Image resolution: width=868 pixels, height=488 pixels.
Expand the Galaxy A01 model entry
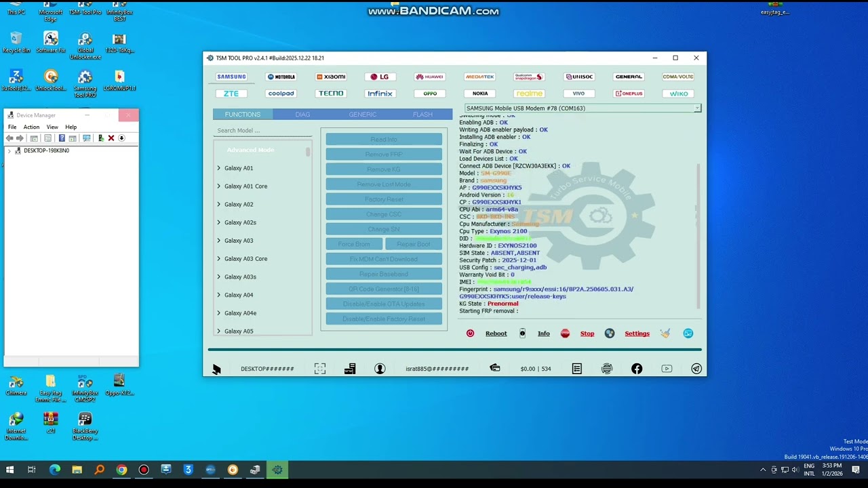click(219, 168)
